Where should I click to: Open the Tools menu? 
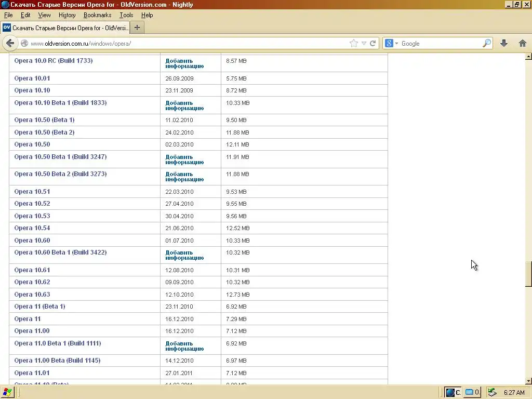[126, 15]
